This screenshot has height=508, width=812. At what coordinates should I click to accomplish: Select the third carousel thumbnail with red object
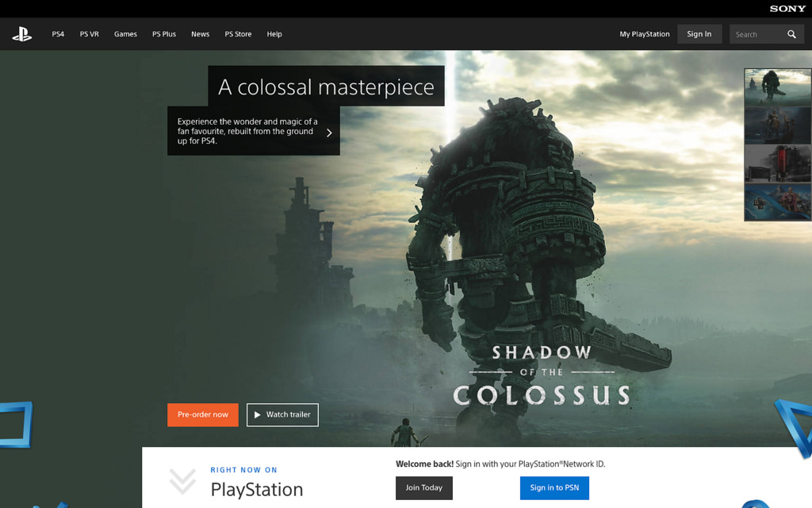point(778,164)
